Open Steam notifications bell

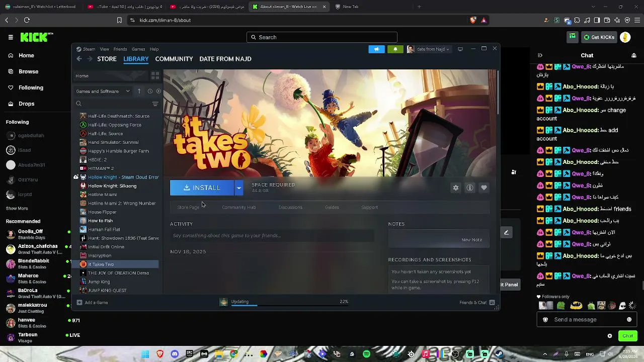point(395,49)
